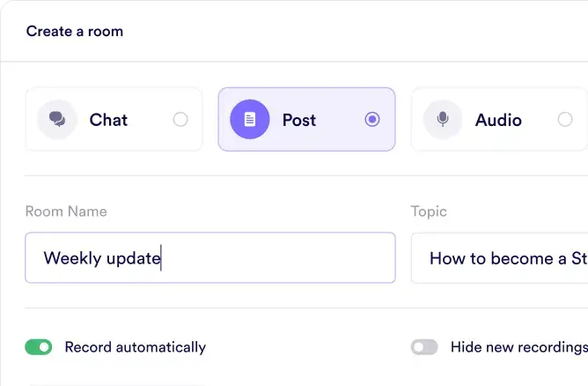The height and width of the screenshot is (386, 588).
Task: Click the "Post" room type label
Action: pos(299,120)
